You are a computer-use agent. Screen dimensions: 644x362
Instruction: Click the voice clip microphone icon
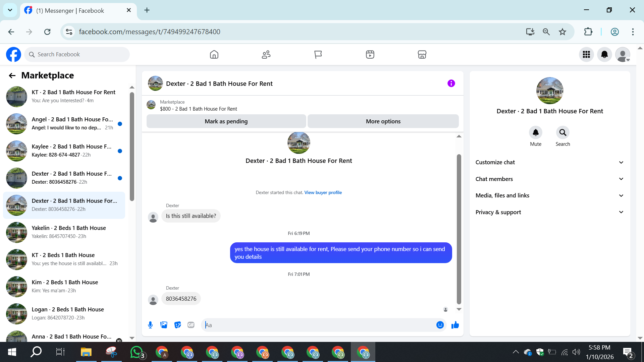(x=150, y=325)
